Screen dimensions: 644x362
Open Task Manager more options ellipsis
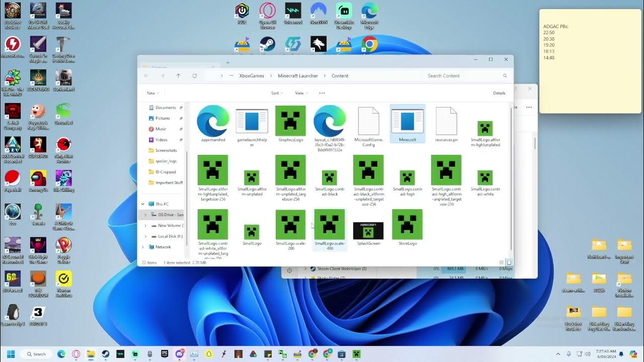click(x=529, y=107)
